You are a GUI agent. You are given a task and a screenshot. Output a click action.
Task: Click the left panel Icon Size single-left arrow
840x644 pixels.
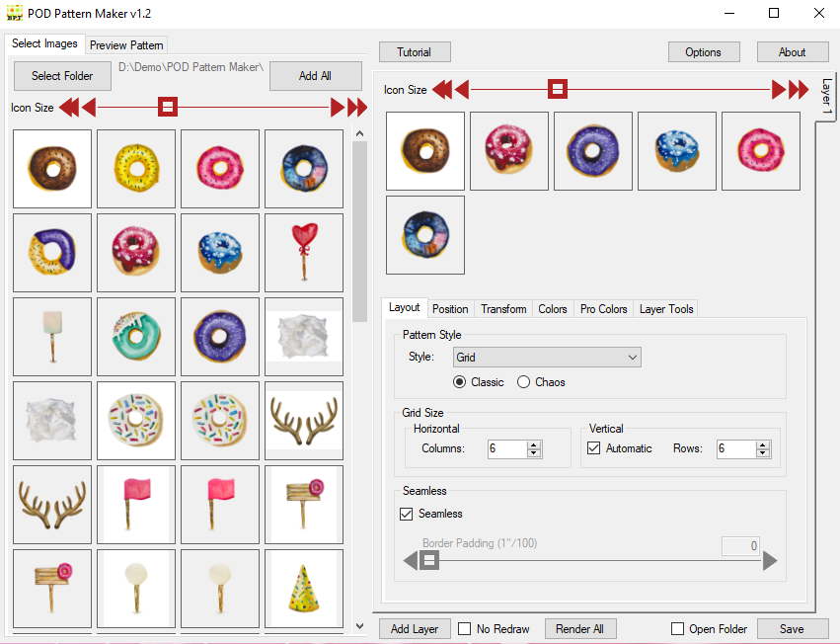tap(90, 108)
